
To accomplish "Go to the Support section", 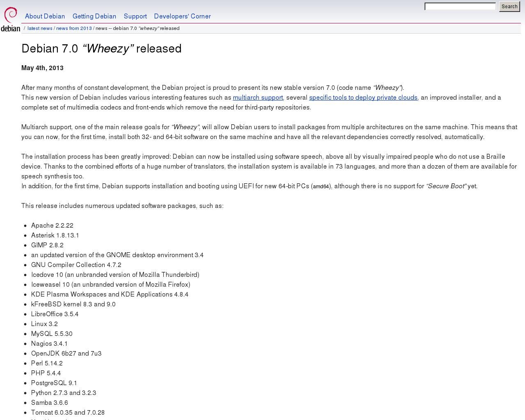I will tap(135, 16).
